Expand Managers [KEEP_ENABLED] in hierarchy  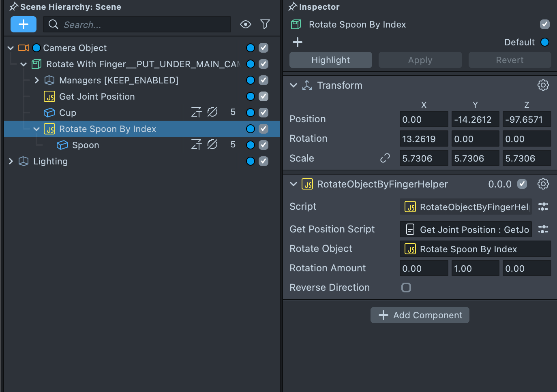coord(37,80)
